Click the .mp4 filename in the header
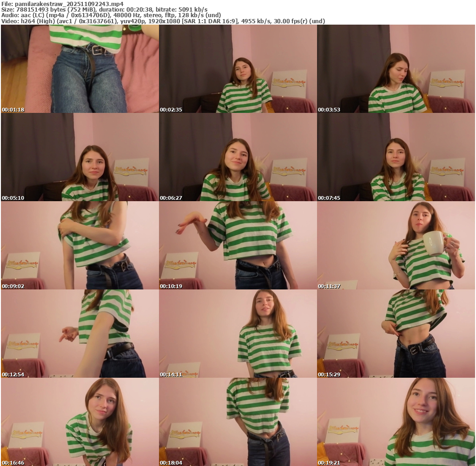Image resolution: width=476 pixels, height=466 pixels. click(69, 3)
